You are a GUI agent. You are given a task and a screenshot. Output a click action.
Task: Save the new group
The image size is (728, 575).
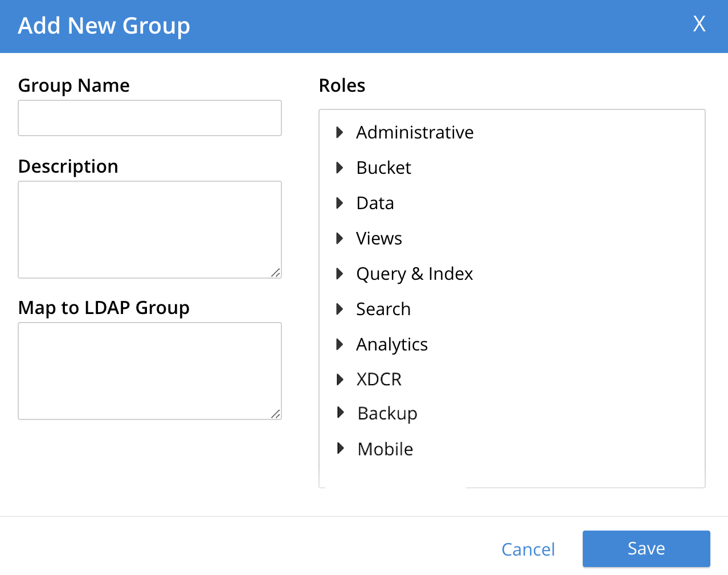pos(646,549)
